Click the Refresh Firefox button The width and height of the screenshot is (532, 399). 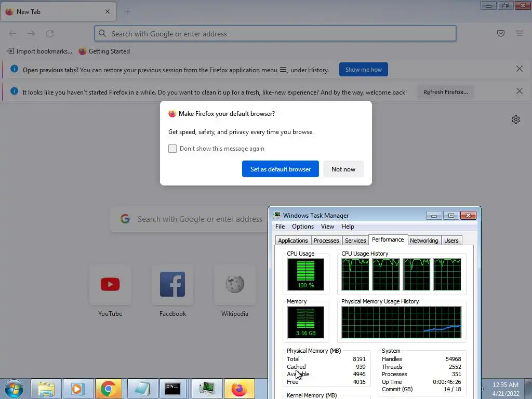pyautogui.click(x=445, y=92)
